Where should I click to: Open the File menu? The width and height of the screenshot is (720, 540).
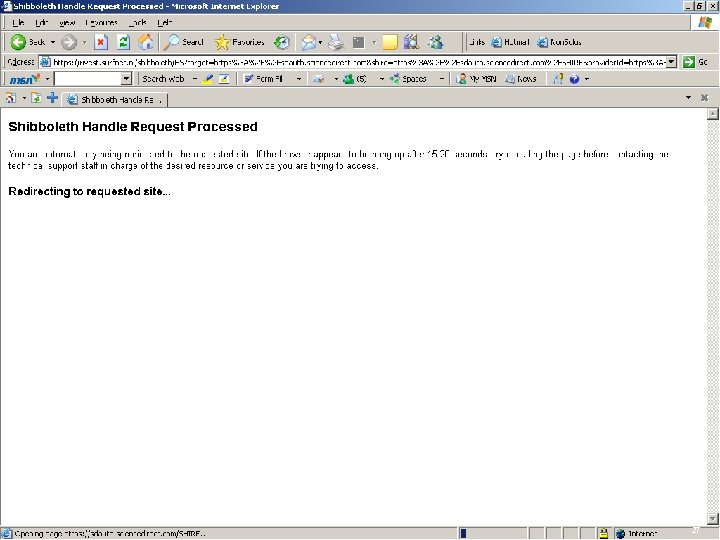coord(18,22)
